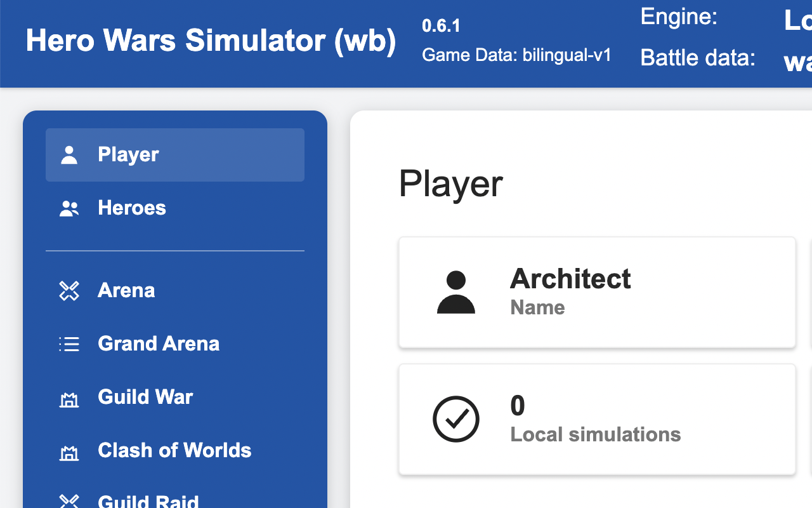The height and width of the screenshot is (508, 812).
Task: Click the Name label under Architect
Action: click(537, 307)
